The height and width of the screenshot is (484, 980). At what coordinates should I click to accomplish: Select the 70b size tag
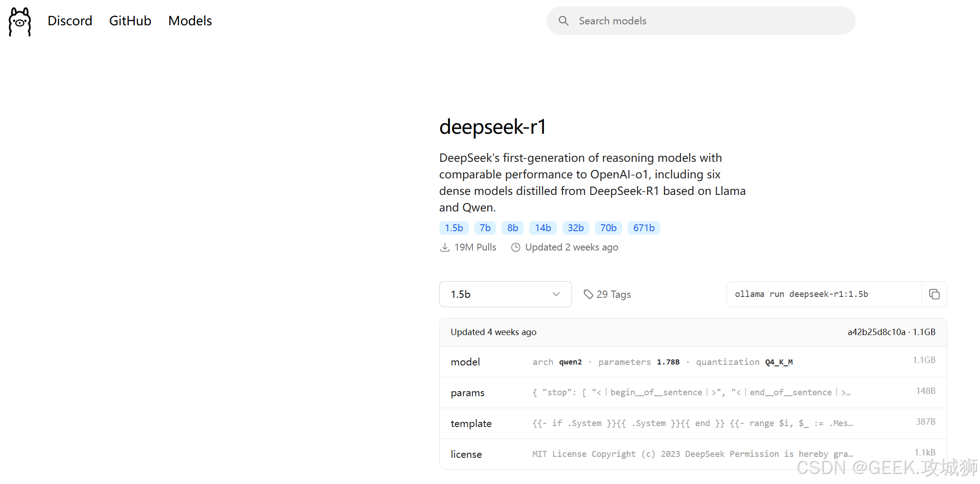tap(608, 228)
